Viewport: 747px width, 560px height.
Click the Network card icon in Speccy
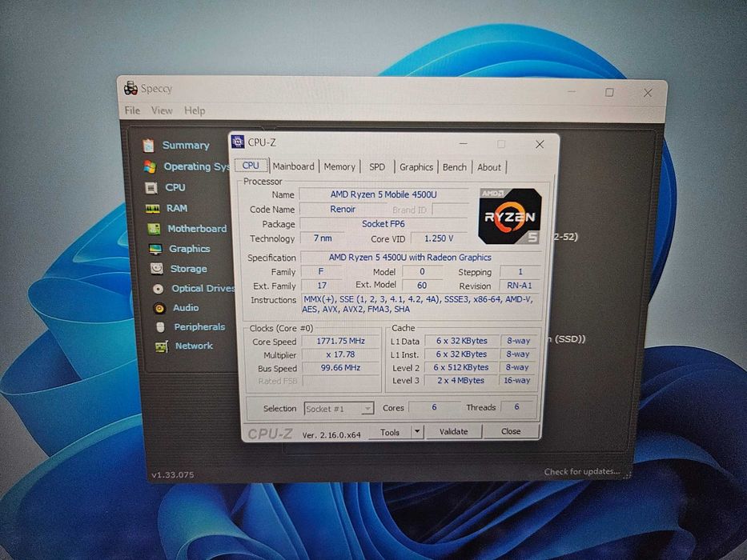pyautogui.click(x=162, y=346)
